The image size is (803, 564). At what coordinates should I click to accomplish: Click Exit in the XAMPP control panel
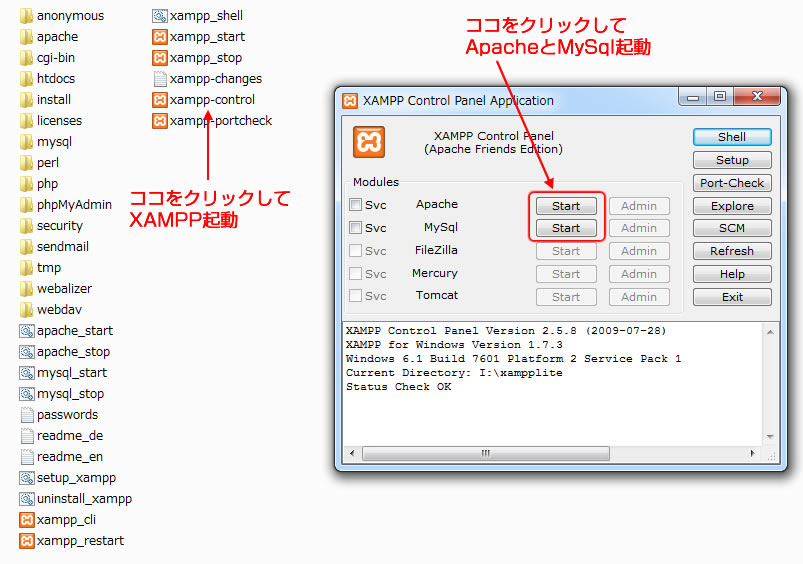click(x=732, y=297)
